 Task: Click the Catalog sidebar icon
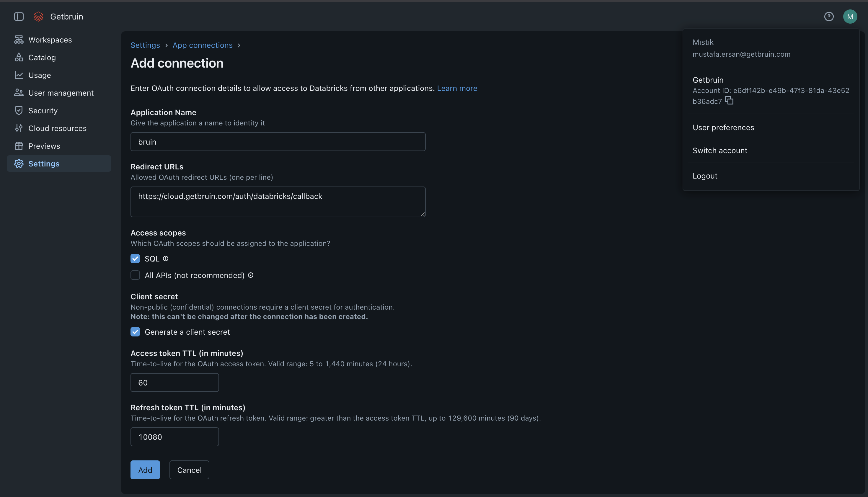tap(19, 57)
